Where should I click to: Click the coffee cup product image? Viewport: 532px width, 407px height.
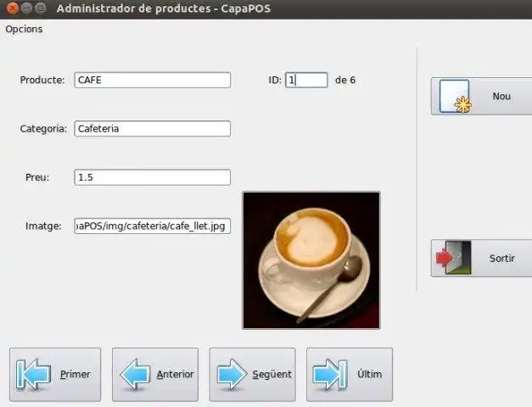(x=311, y=260)
